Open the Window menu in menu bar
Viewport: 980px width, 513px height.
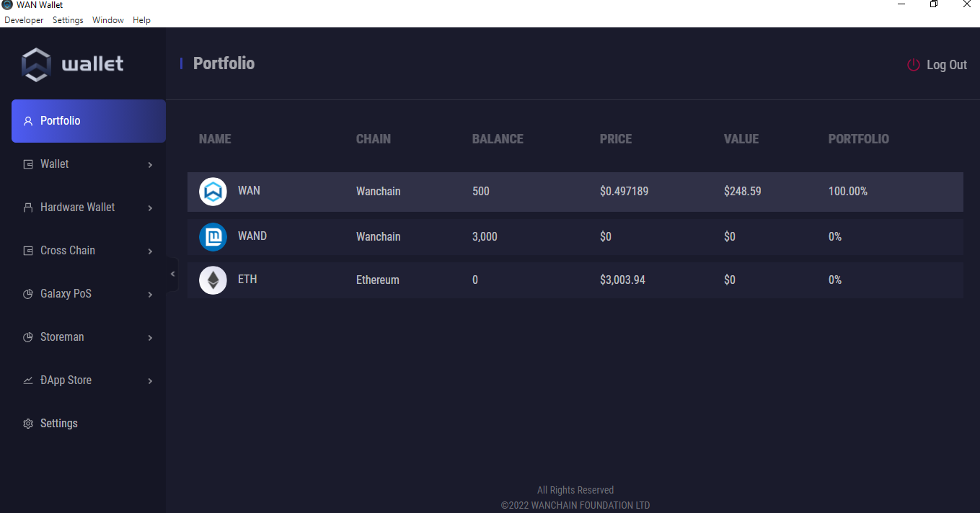[108, 20]
